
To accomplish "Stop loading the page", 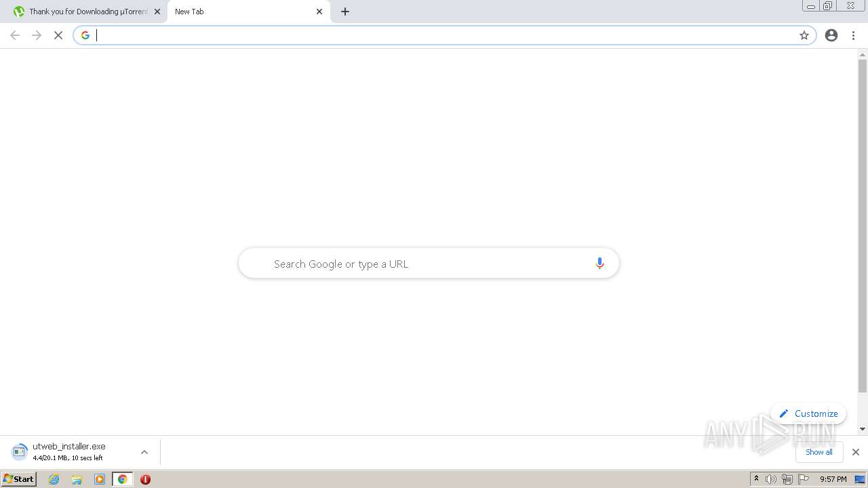I will (x=58, y=35).
